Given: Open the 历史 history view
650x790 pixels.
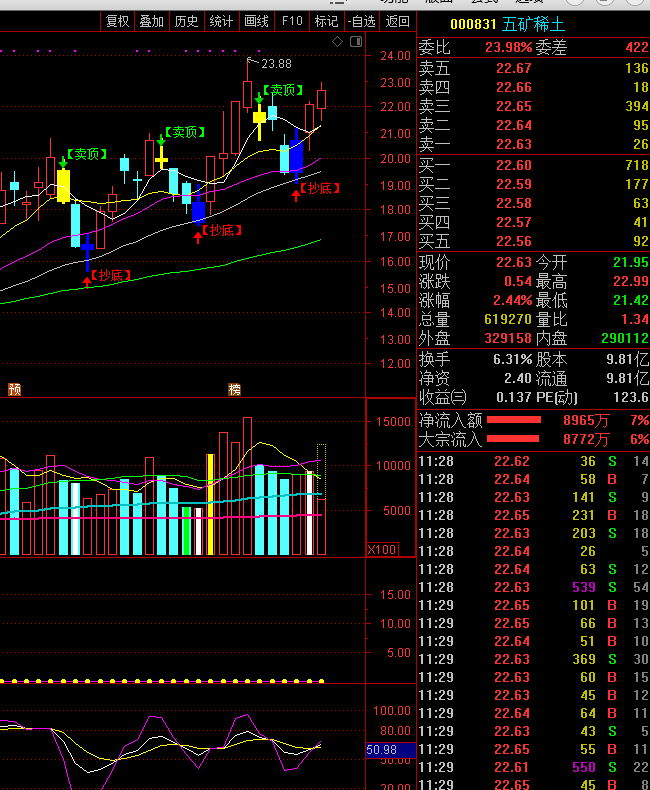Looking at the screenshot, I should (x=186, y=21).
